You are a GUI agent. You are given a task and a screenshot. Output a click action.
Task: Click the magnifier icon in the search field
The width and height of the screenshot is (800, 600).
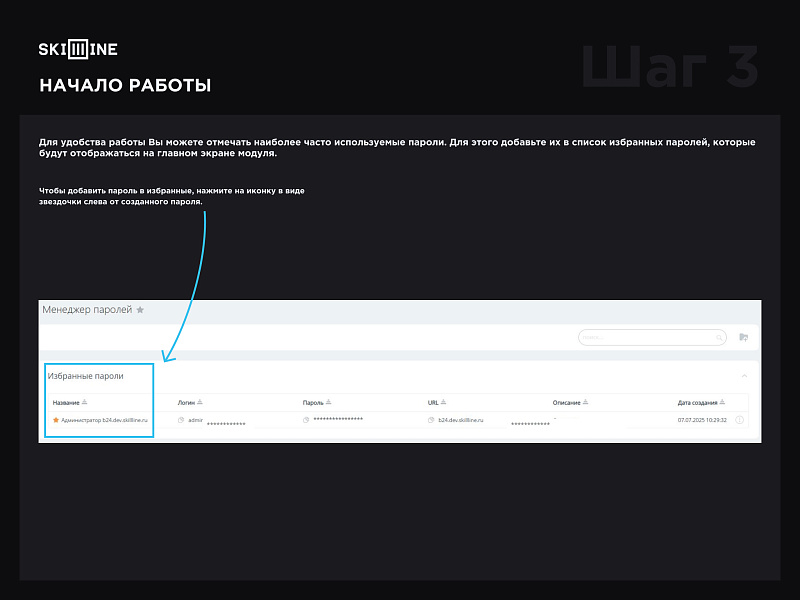pyautogui.click(x=718, y=338)
